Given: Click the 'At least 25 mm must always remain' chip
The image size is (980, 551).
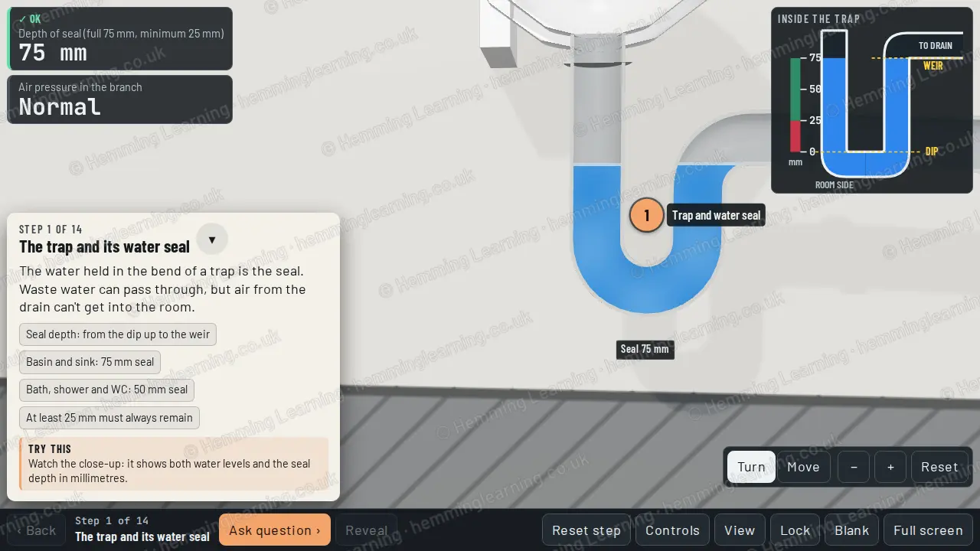Looking at the screenshot, I should click(x=109, y=418).
